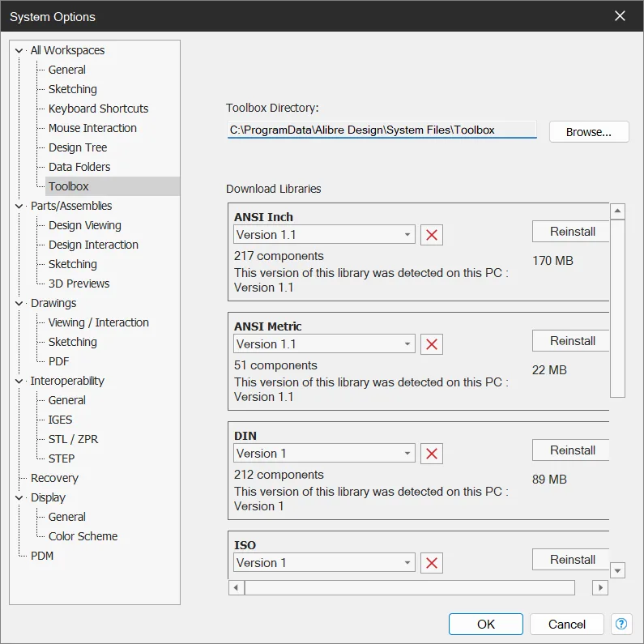The image size is (644, 644).
Task: Remove the ISO library with red X
Action: point(431,563)
